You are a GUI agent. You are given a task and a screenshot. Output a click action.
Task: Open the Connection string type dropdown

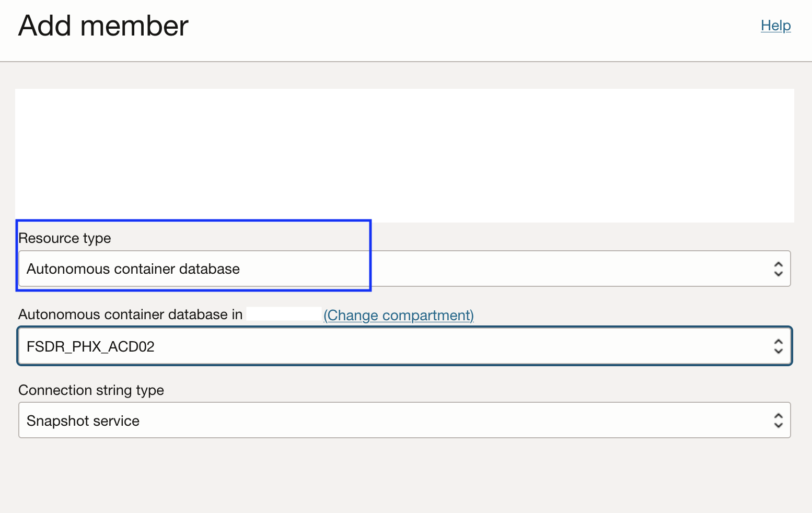(403, 420)
